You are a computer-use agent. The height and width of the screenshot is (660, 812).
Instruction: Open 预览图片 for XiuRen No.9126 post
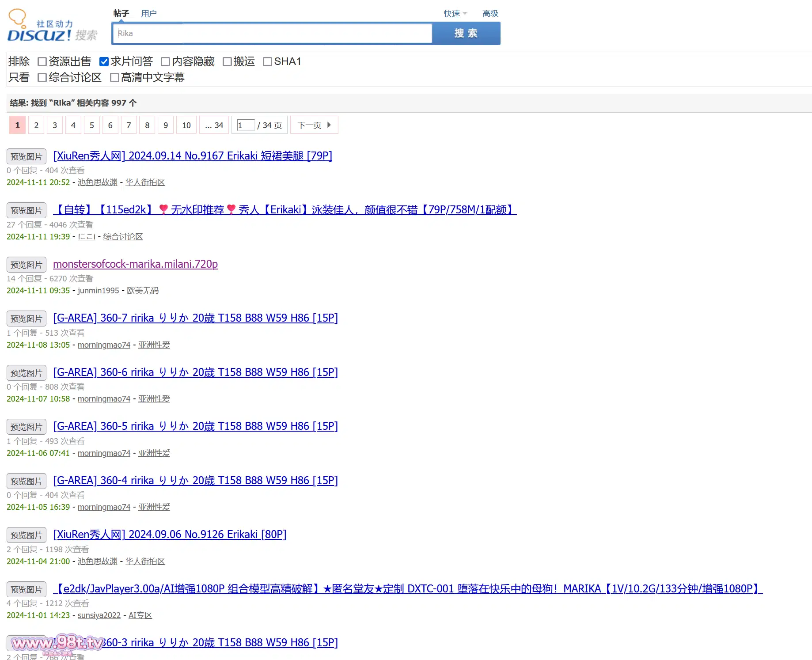(x=27, y=535)
